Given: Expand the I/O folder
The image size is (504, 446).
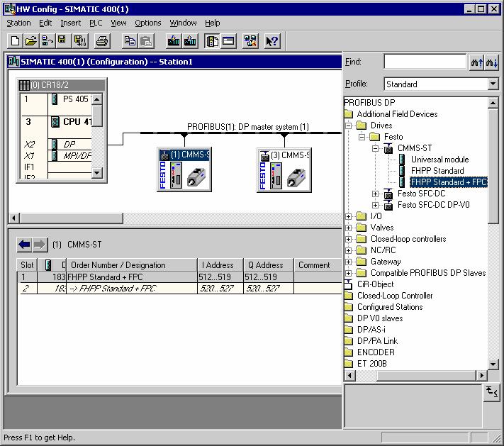Looking at the screenshot, I should pos(349,216).
